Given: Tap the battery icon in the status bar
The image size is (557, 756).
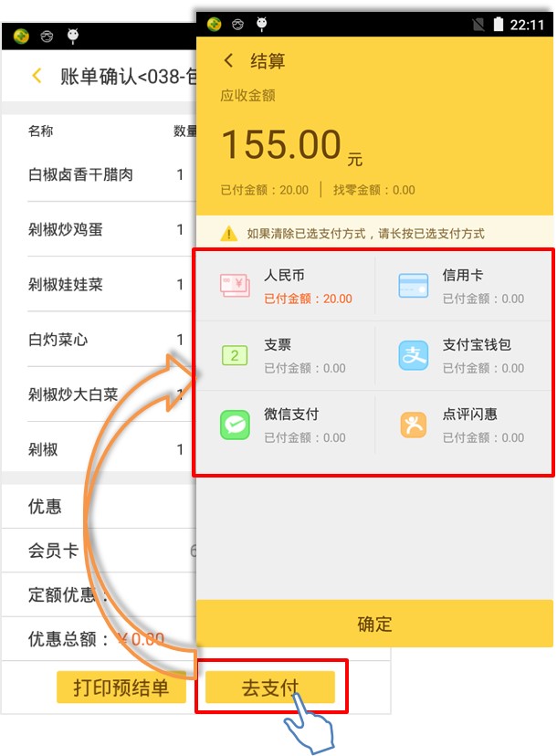Looking at the screenshot, I should (x=499, y=24).
